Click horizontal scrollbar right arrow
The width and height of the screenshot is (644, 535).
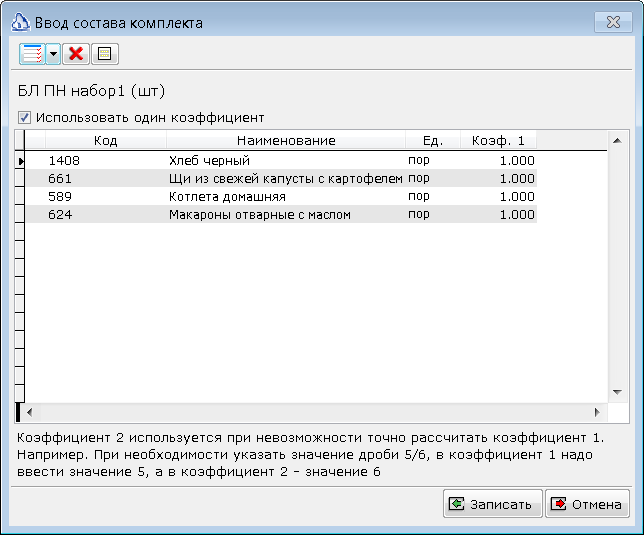pyautogui.click(x=597, y=412)
